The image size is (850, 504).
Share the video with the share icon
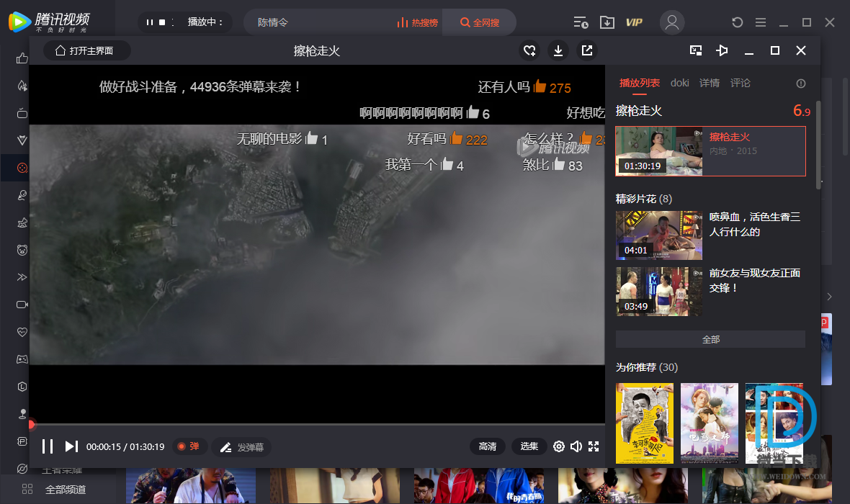(587, 50)
